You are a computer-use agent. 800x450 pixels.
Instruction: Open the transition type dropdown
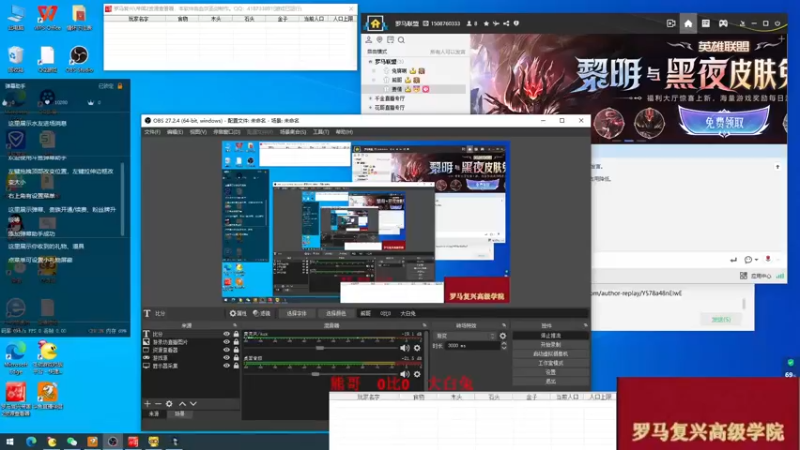click(x=465, y=336)
